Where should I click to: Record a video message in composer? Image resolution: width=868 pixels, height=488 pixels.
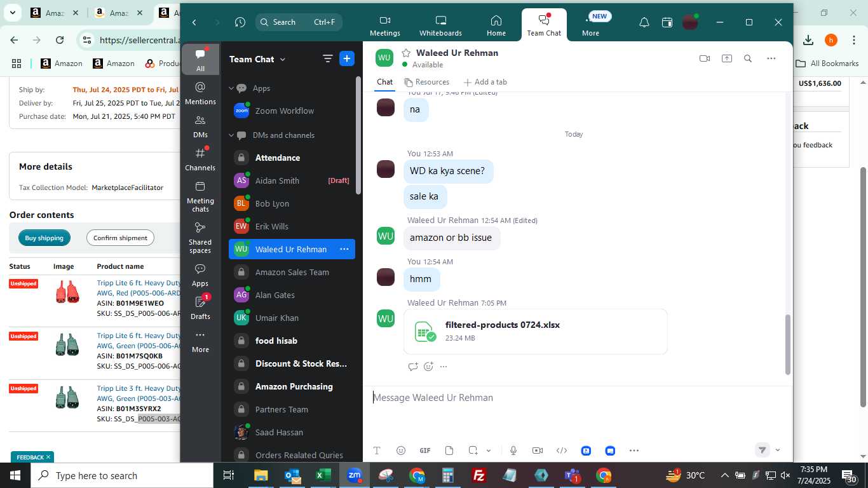tap(538, 451)
